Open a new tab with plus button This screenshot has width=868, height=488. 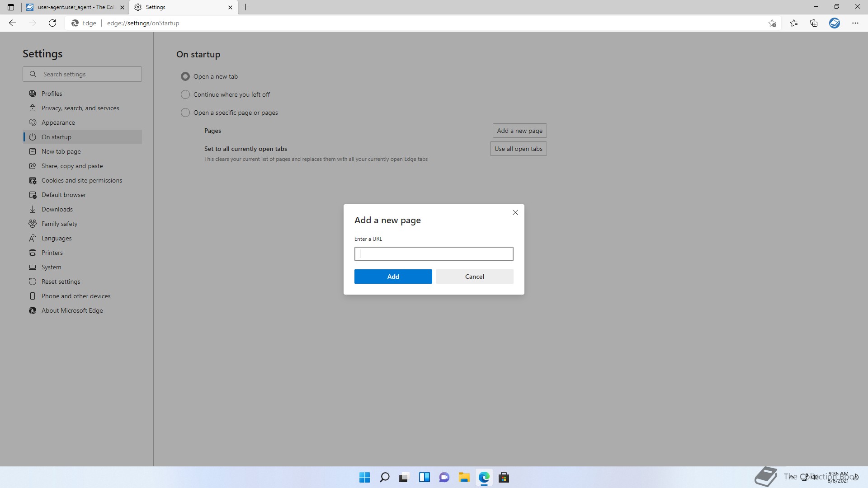click(245, 7)
